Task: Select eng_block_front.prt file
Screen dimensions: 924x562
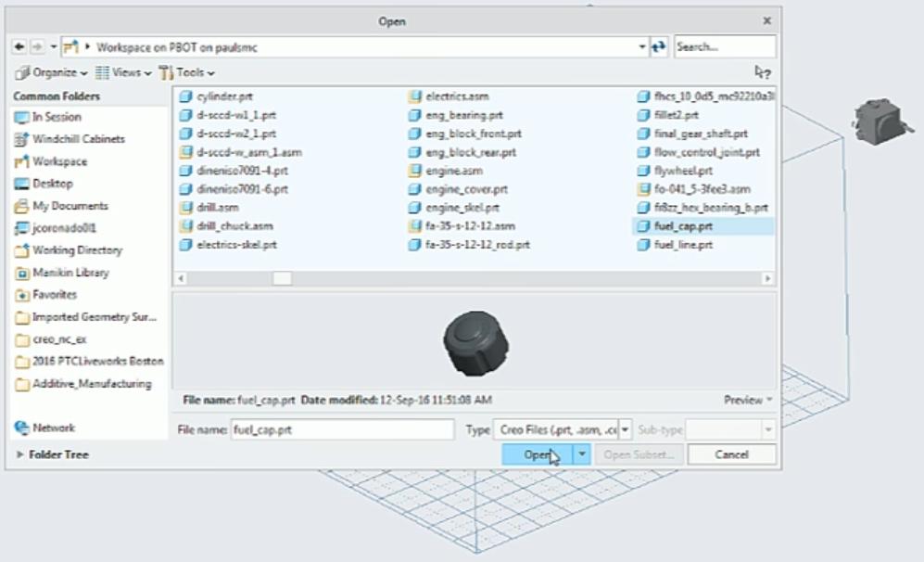Action: pyautogui.click(x=465, y=134)
